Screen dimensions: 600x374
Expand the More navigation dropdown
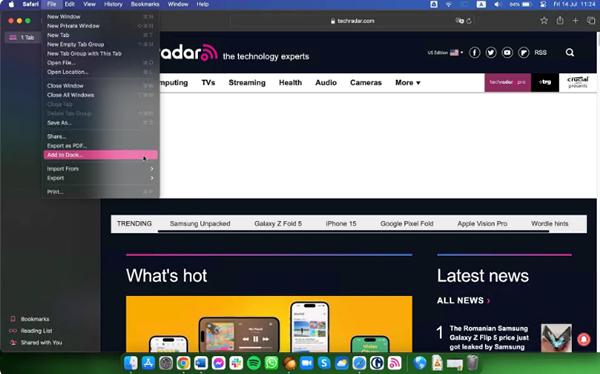[408, 83]
